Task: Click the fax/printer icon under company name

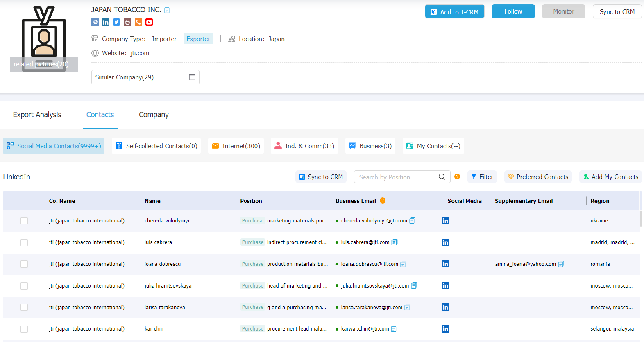Action: (x=127, y=22)
